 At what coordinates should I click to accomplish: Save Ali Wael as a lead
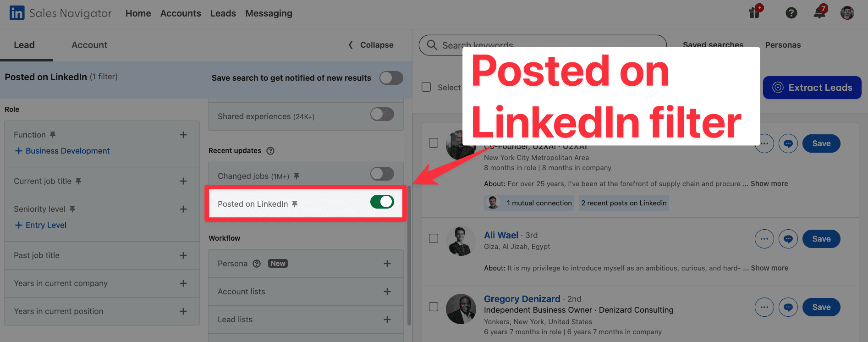point(821,239)
